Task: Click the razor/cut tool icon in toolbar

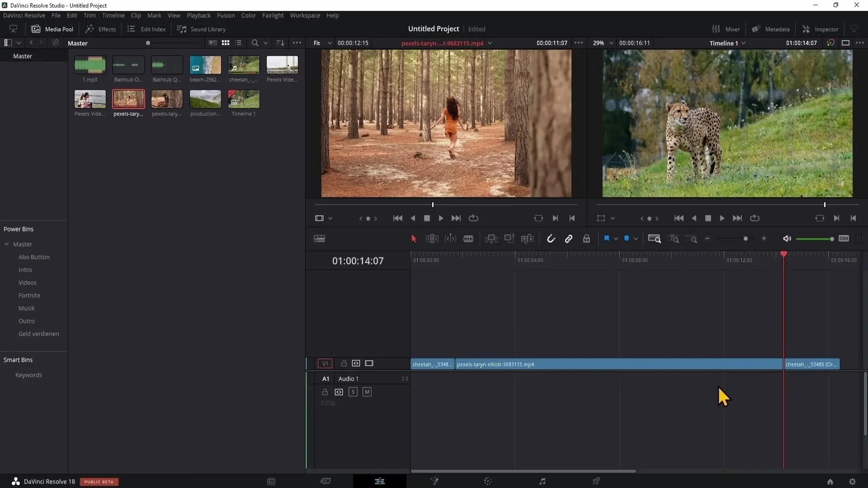Action: (x=468, y=238)
